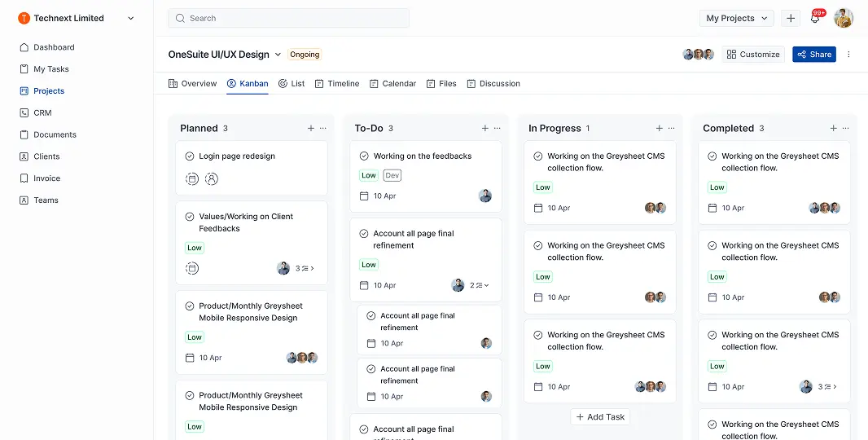Viewport: 868px width, 440px height.
Task: Select the Kanban tab
Action: pyautogui.click(x=248, y=84)
